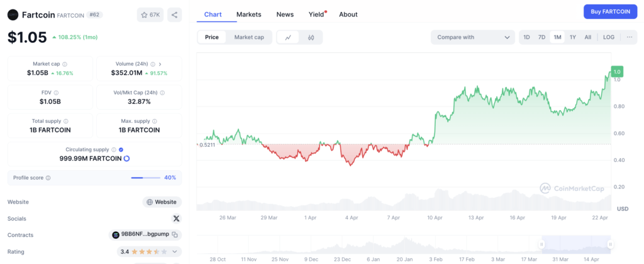Image resolution: width=644 pixels, height=264 pixels.
Task: Click the Volume (24h) info icon
Action: click(153, 64)
